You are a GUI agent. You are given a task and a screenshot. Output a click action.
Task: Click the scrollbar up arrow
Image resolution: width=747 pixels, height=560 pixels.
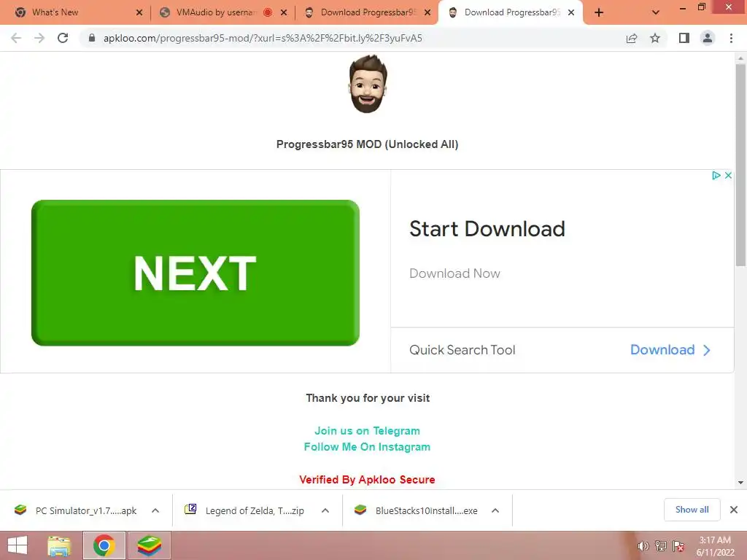pyautogui.click(x=740, y=58)
